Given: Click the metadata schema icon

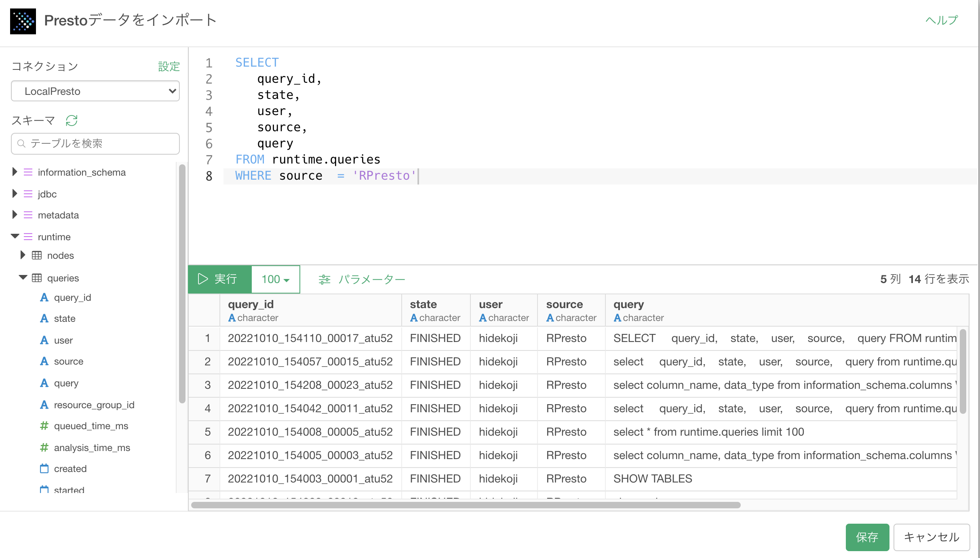Looking at the screenshot, I should pos(28,215).
